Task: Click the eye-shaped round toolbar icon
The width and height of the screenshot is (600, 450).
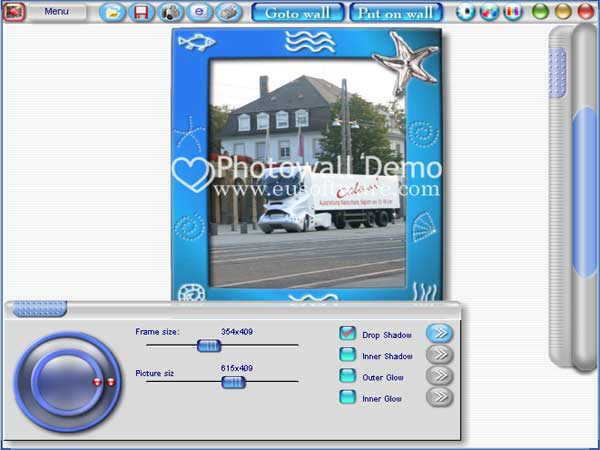Action: (466, 12)
